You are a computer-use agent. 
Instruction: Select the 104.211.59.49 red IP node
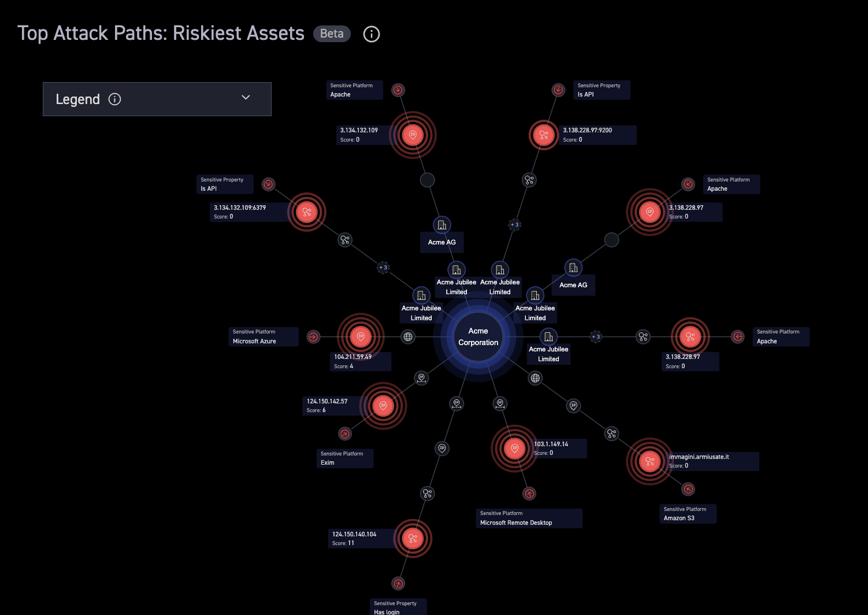361,336
